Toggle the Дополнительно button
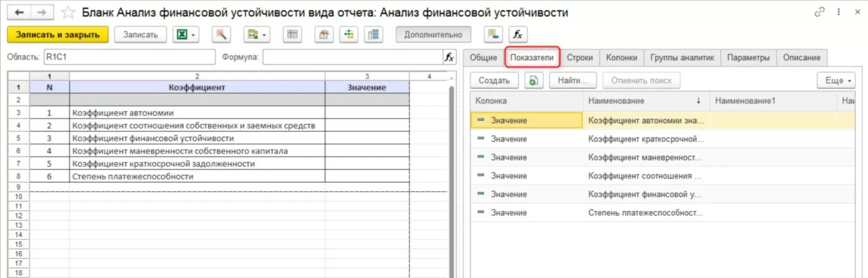This screenshot has width=868, height=278. pos(433,34)
